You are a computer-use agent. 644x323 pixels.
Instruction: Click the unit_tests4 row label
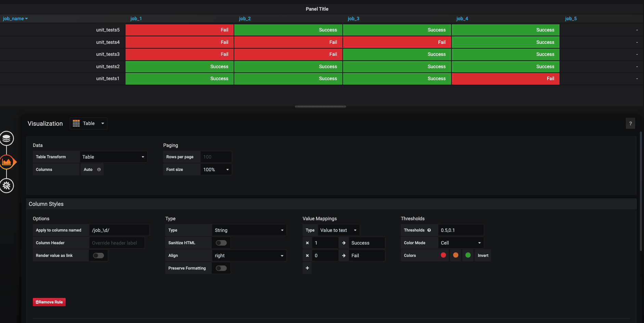108,42
